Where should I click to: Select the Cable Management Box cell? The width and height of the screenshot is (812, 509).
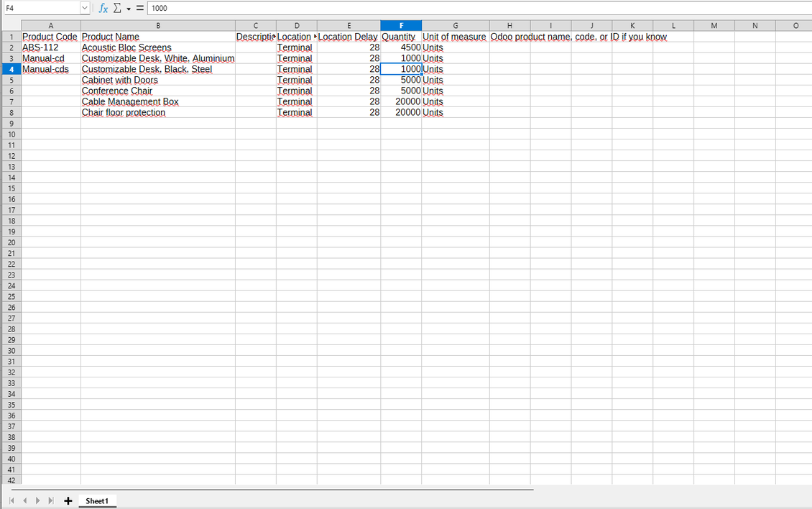pos(158,101)
